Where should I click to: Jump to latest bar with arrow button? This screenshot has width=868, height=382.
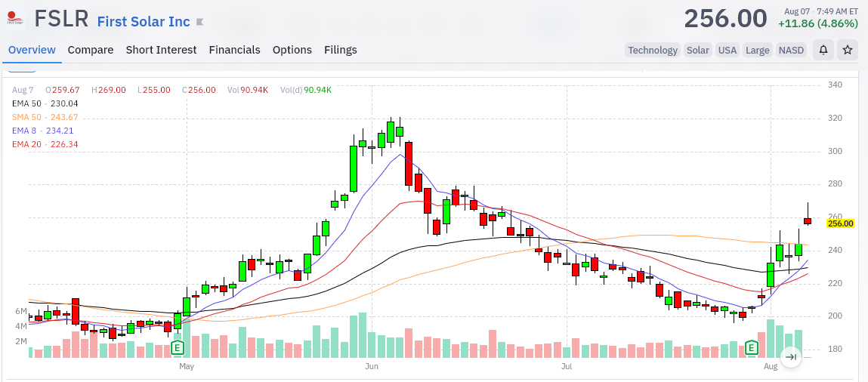(792, 356)
